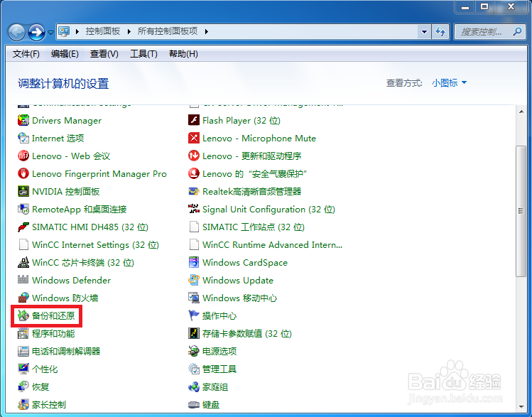Open the 帮助(H) menu

[x=183, y=53]
